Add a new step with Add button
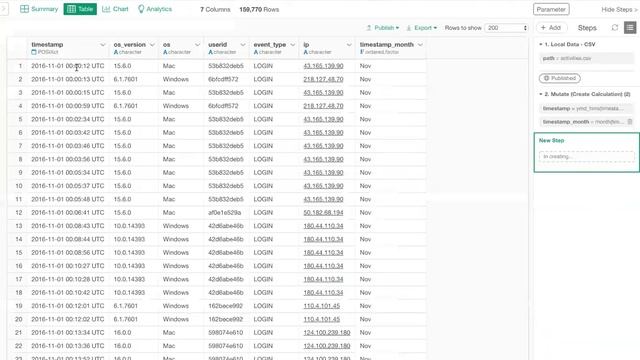Screen dimensions: 640x360 pos(551,28)
